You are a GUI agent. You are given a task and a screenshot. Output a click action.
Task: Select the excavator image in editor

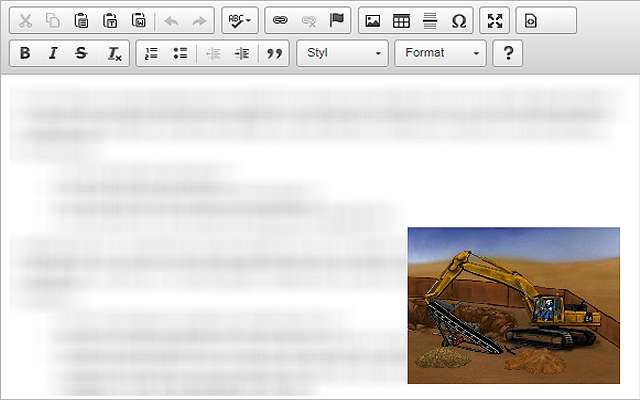513,305
